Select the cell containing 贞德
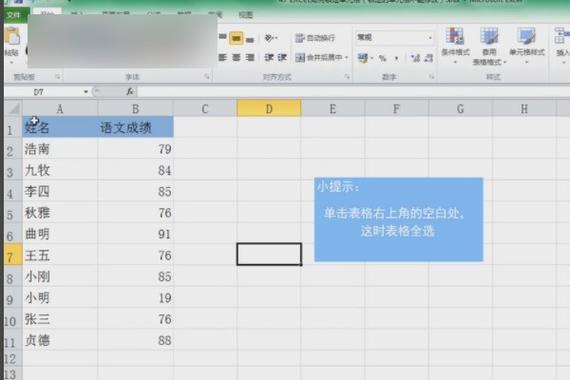 pos(60,340)
